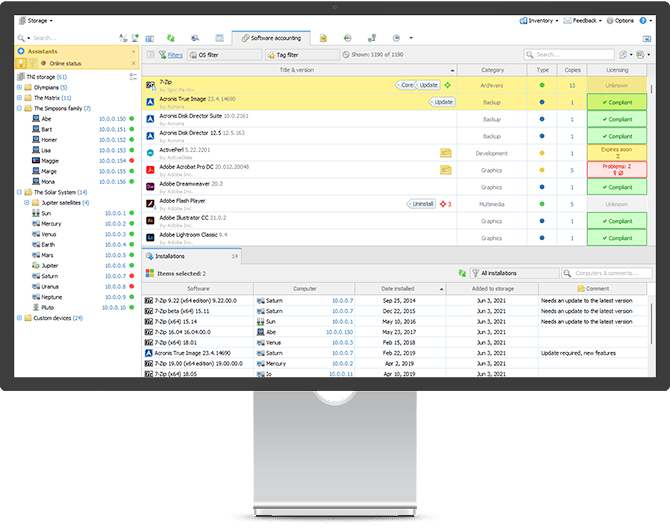670x530 pixels.
Task: Close the Online status assistant
Action: [133, 64]
